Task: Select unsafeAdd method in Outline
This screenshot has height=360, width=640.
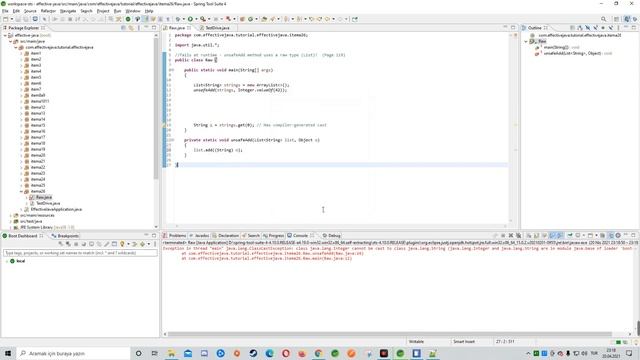Action: pos(573,53)
